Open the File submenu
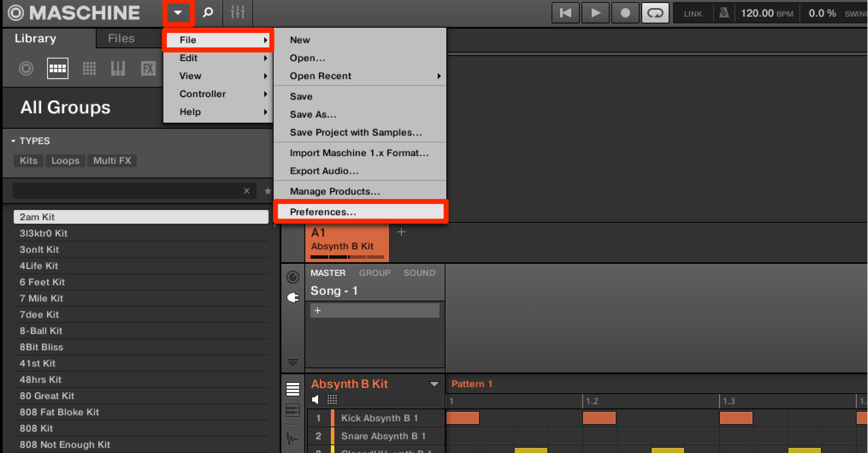Screen dimensions: 868x453 (218, 40)
